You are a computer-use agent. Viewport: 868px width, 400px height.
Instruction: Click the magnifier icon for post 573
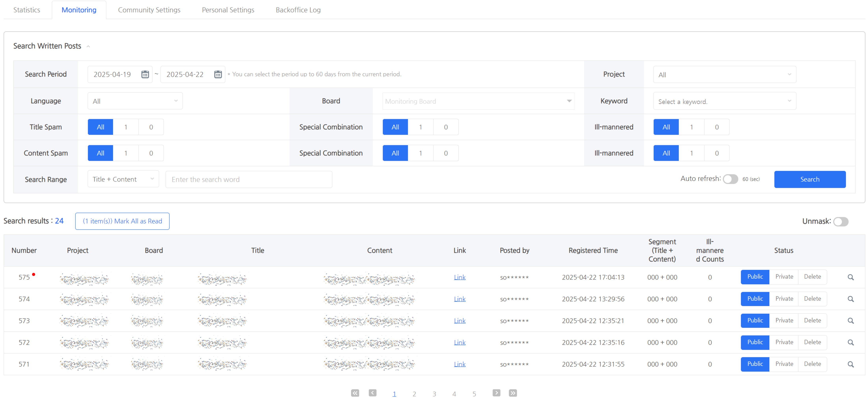[x=850, y=321]
